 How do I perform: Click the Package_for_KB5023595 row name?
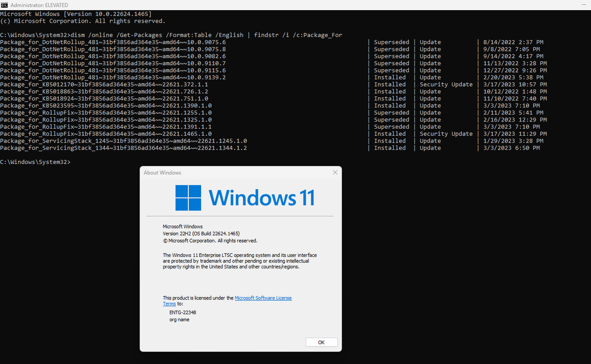[106, 106]
